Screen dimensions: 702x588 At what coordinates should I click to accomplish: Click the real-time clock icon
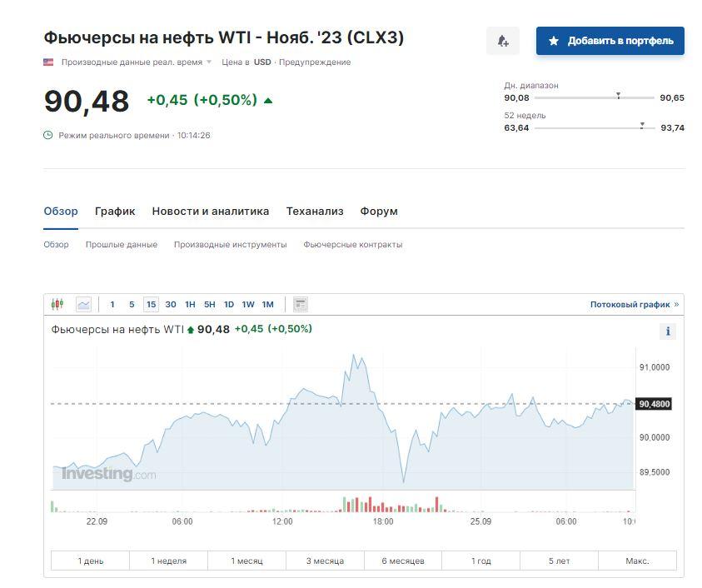[x=48, y=135]
